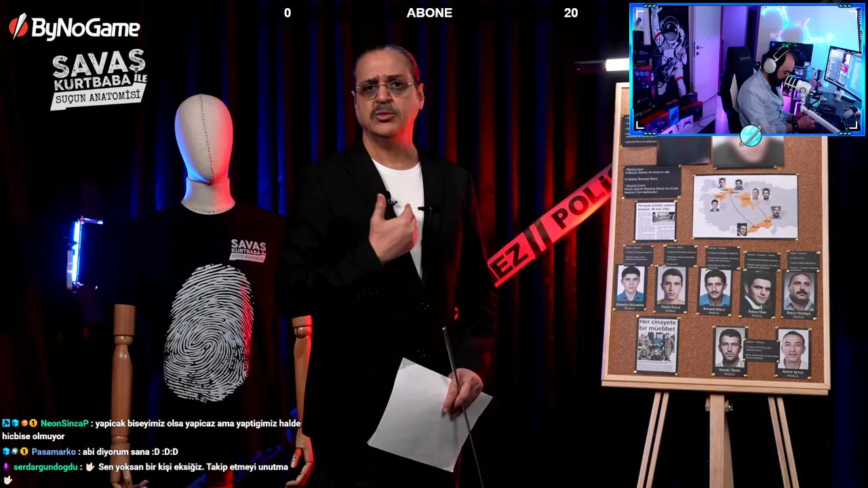Click the Mehmet Çakır portrait on the board
The width and height of the screenshot is (868, 488).
point(714,291)
